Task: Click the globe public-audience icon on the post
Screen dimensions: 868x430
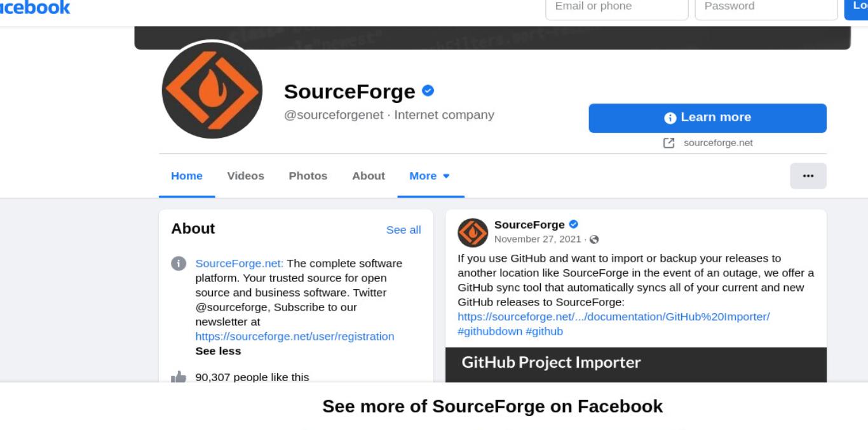Action: pyautogui.click(x=594, y=239)
